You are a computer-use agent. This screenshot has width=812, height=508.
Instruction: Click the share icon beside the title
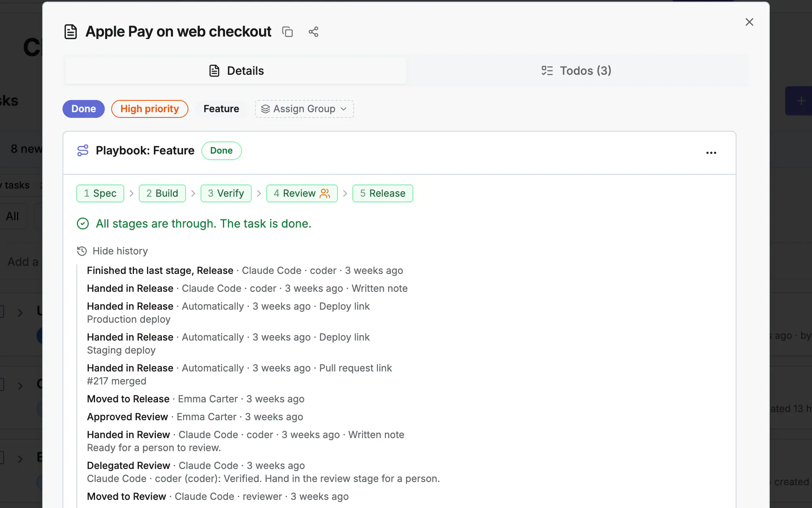tap(313, 32)
